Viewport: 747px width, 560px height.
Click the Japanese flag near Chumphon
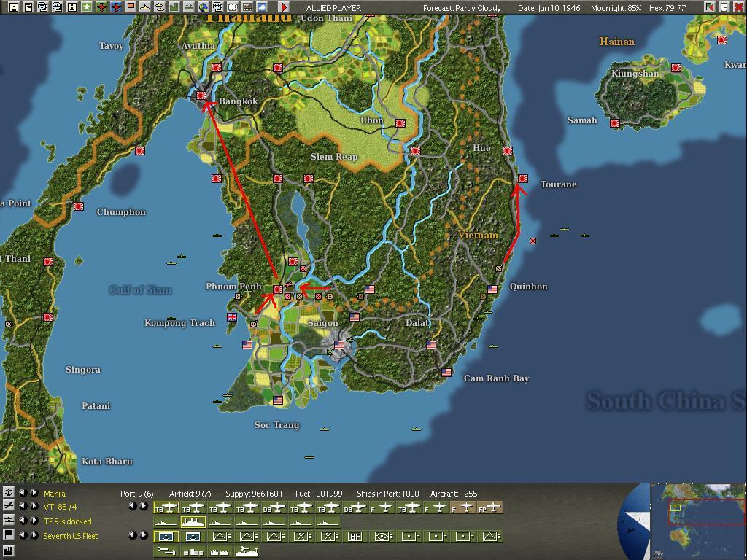click(79, 206)
